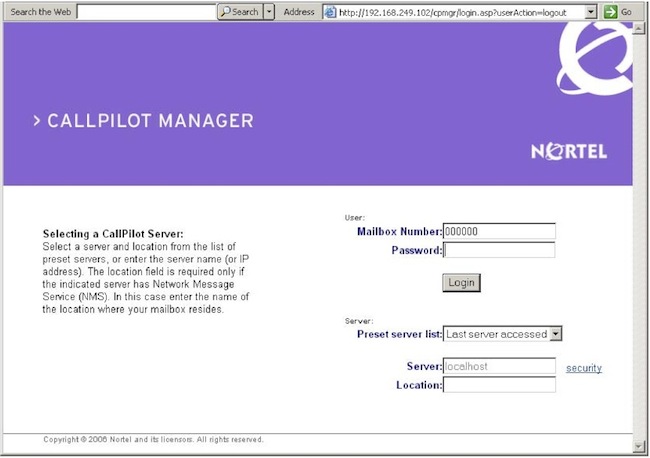The width and height of the screenshot is (650, 458).
Task: Click the Nortel globe emblem in banner
Action: pos(595,58)
